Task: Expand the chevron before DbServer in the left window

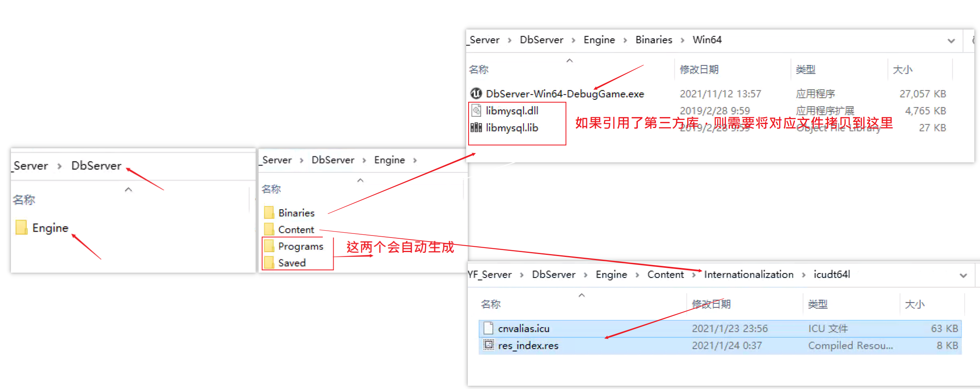Action: (59, 166)
